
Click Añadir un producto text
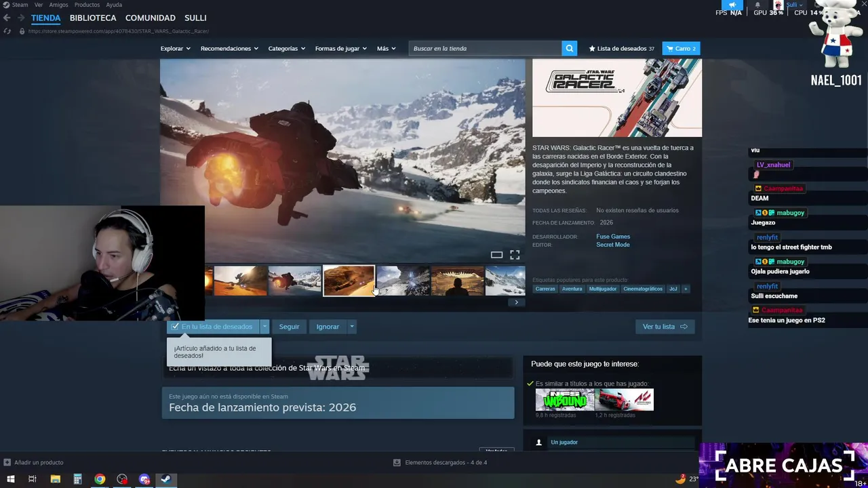(39, 462)
